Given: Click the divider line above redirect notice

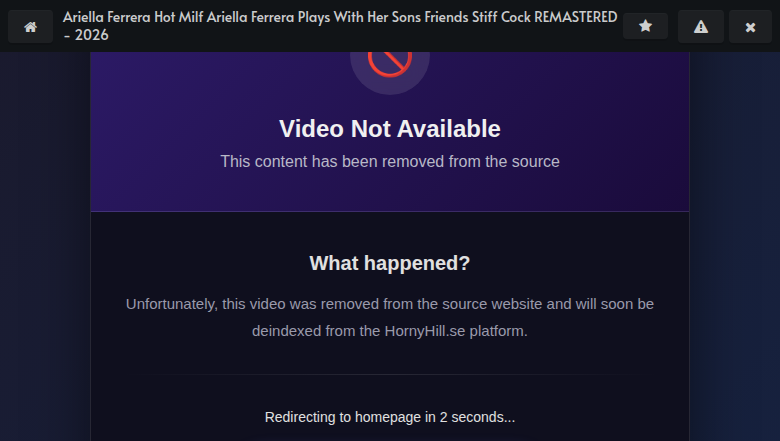Looking at the screenshot, I should pos(390,374).
